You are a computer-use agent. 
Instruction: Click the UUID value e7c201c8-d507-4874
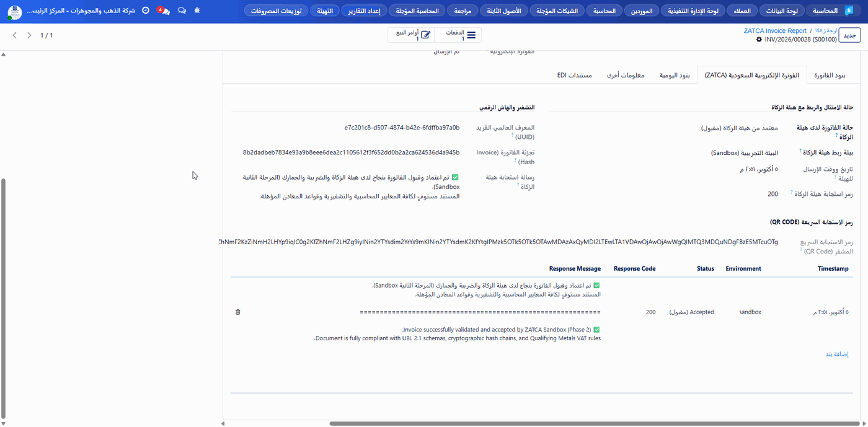click(x=402, y=128)
